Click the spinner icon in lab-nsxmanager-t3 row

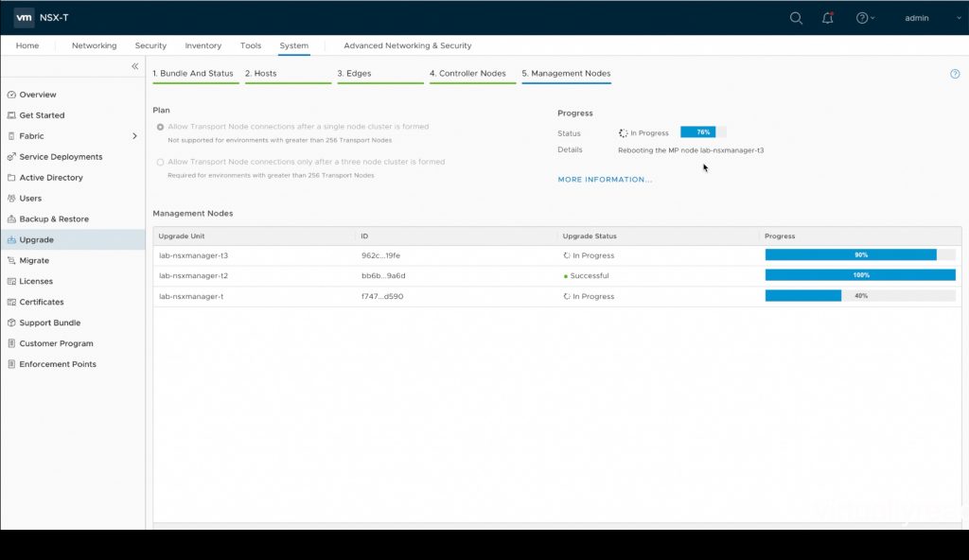point(567,255)
